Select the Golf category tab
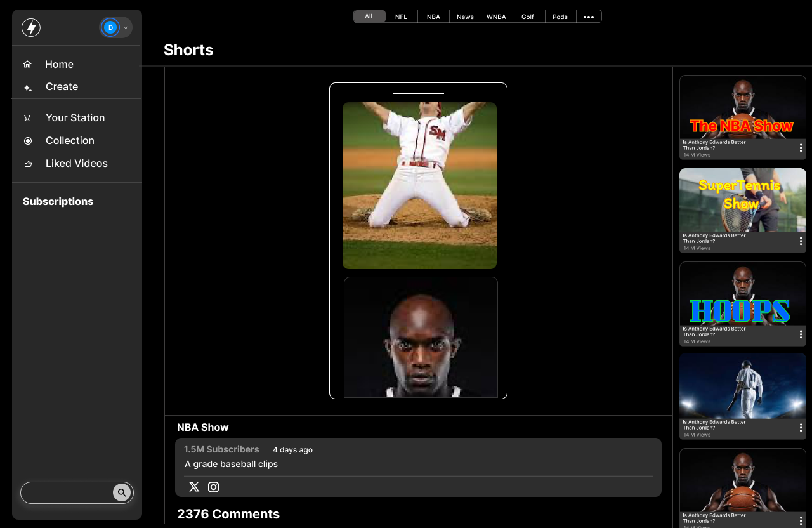812x528 pixels. [528, 16]
